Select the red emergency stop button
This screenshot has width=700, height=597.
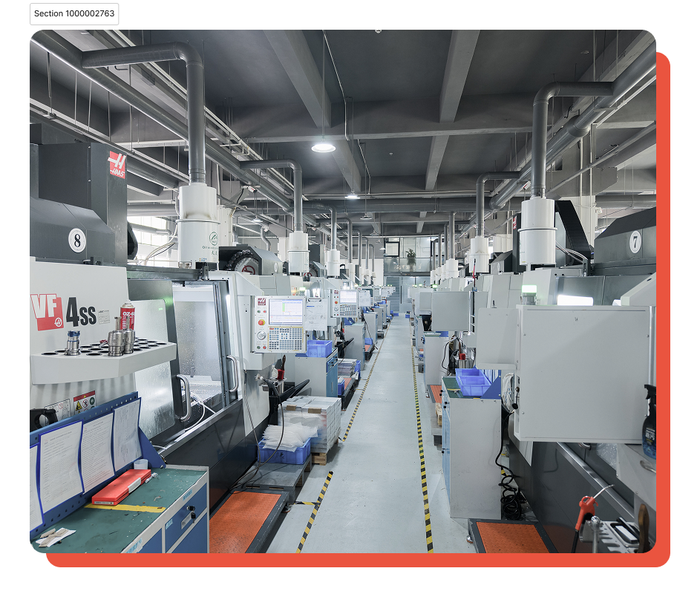click(x=261, y=322)
